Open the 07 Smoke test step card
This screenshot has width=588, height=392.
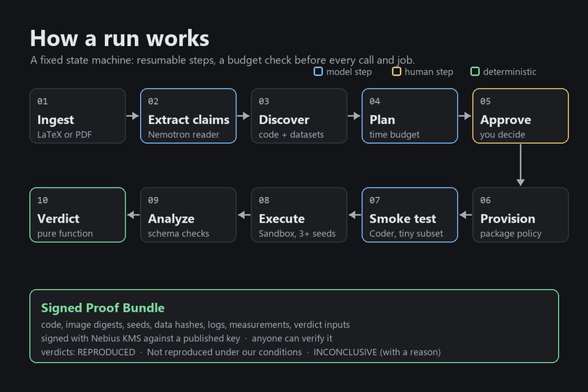[x=409, y=215]
